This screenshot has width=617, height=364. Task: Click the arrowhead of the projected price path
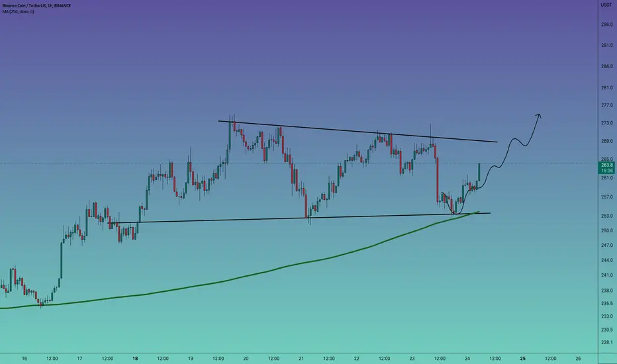pos(539,116)
